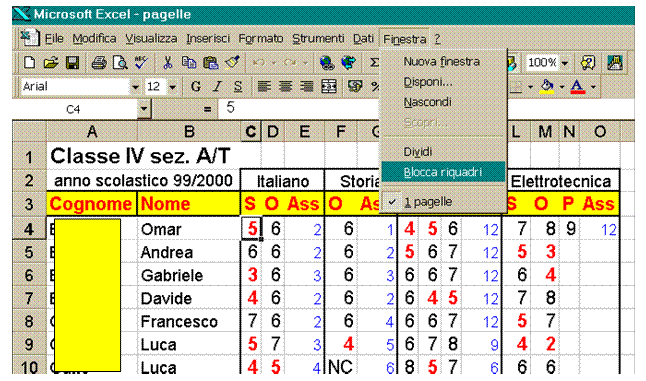
Task: Cut selection with the scissors icon
Action: point(167,63)
